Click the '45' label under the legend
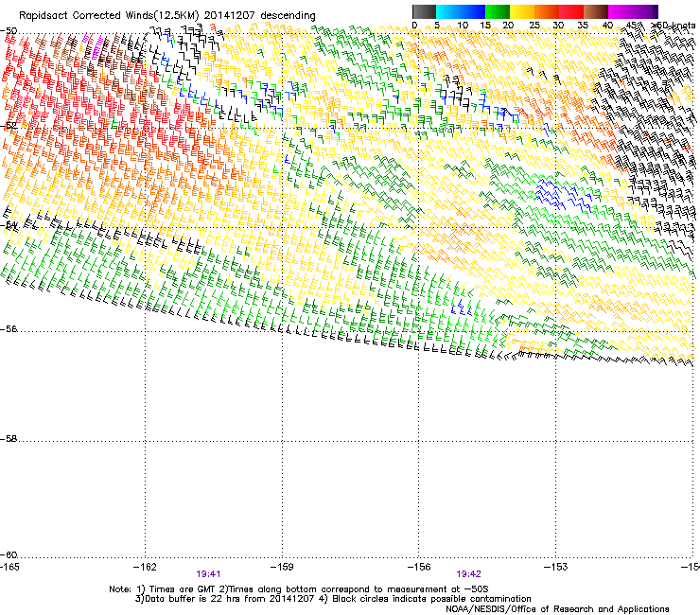The image size is (700, 615). [631, 25]
